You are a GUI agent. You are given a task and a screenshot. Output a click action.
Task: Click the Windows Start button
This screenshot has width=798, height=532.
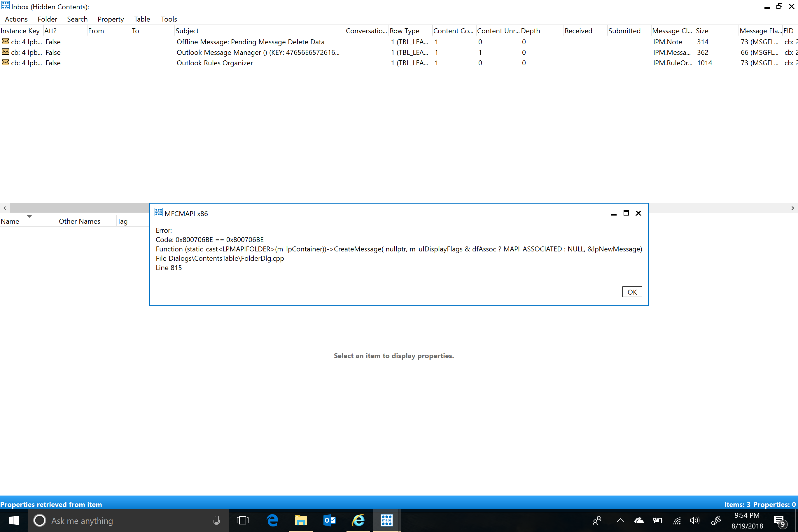coord(14,520)
